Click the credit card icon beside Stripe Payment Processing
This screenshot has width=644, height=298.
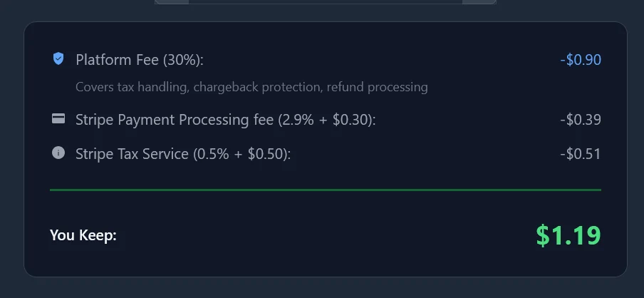[x=58, y=119]
